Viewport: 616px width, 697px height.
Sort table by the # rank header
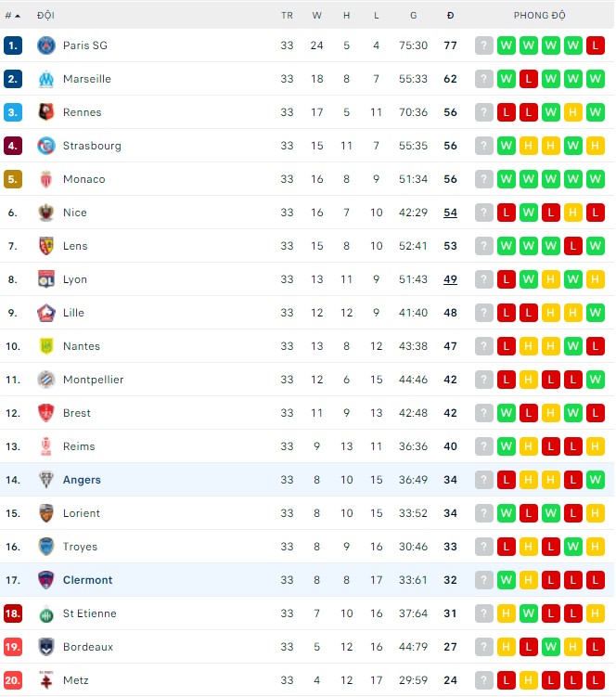point(12,16)
